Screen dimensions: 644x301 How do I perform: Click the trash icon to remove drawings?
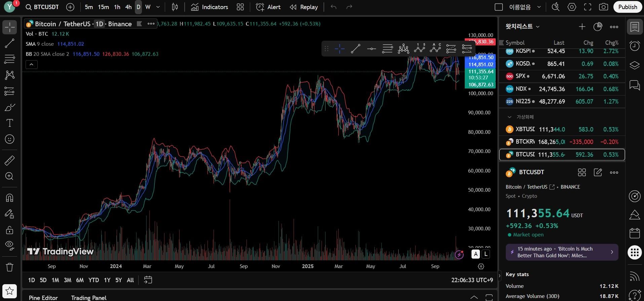pos(9,267)
